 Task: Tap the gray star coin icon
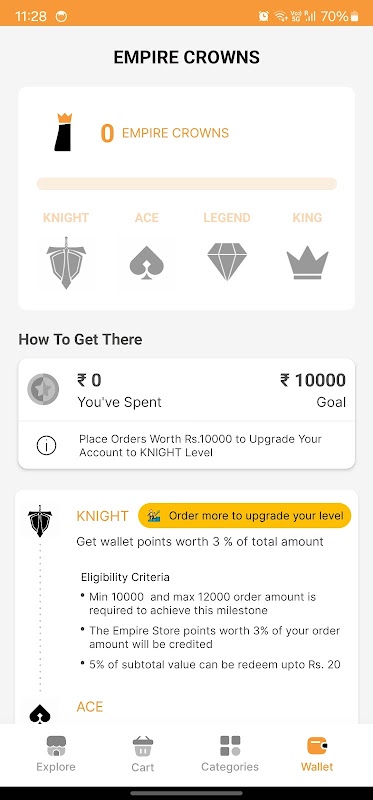tap(43, 389)
